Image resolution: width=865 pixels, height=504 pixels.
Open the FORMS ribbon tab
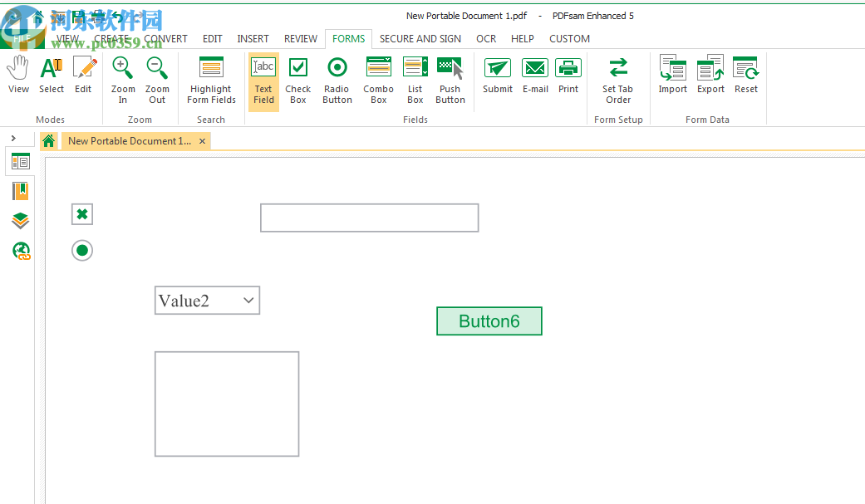pos(349,38)
